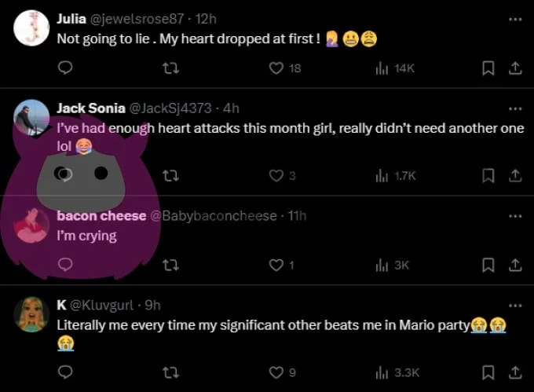View K's profile avatar
This screenshot has width=534, height=392.
click(x=31, y=314)
